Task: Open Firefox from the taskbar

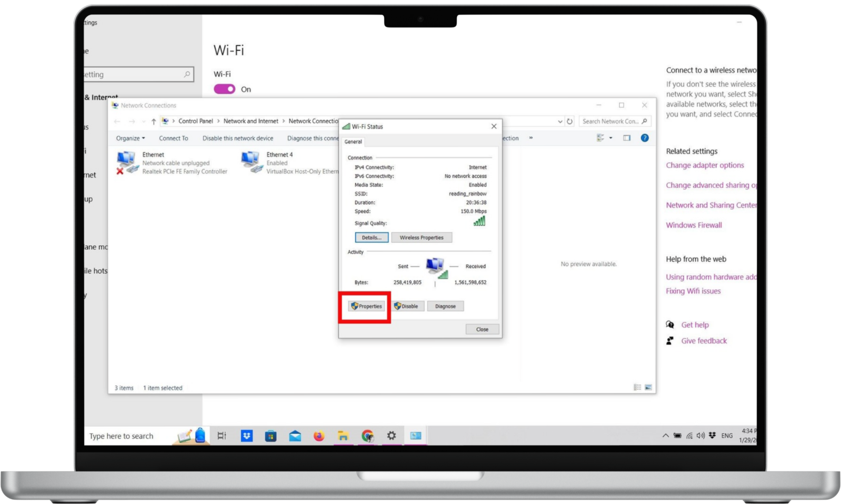Action: pos(319,436)
